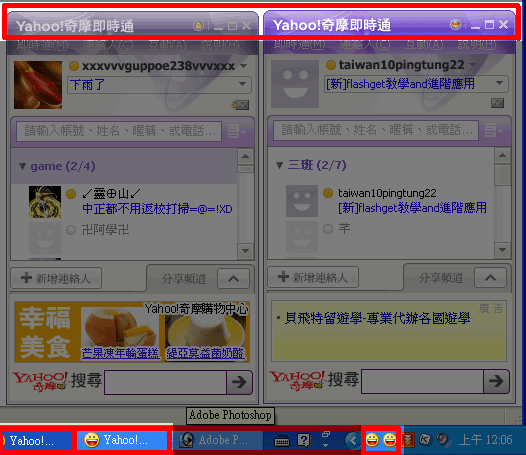Click the keyboard icon on the taskbar
Viewport: 526px width, 455px height.
point(282,441)
